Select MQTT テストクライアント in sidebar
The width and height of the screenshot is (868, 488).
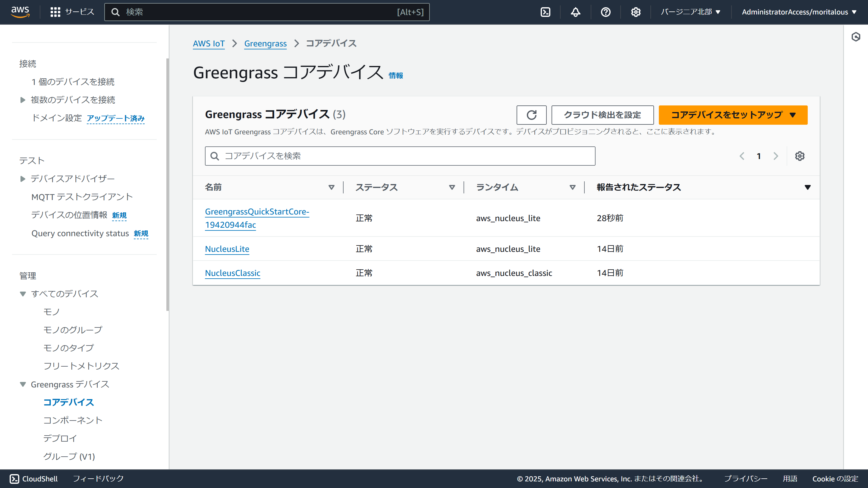pyautogui.click(x=82, y=197)
